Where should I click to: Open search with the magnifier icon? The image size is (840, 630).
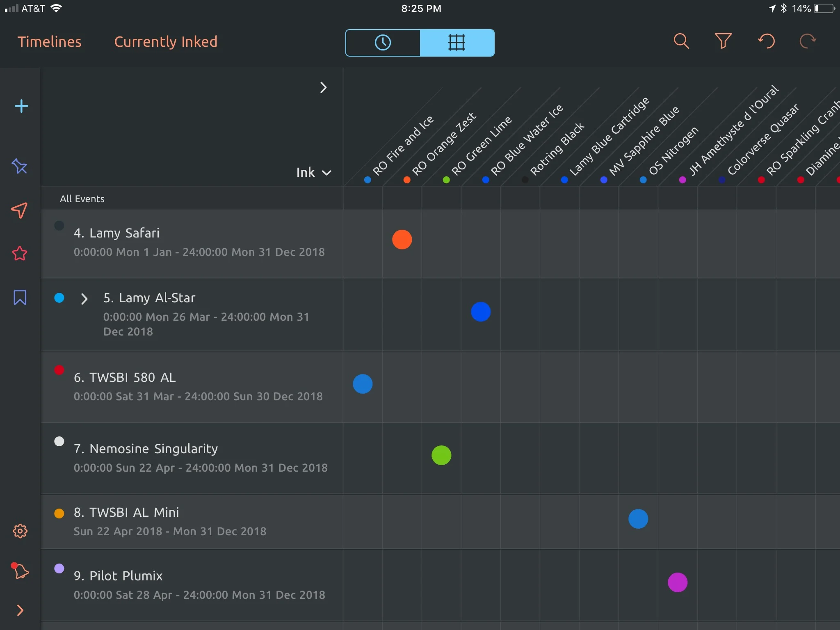tap(681, 41)
